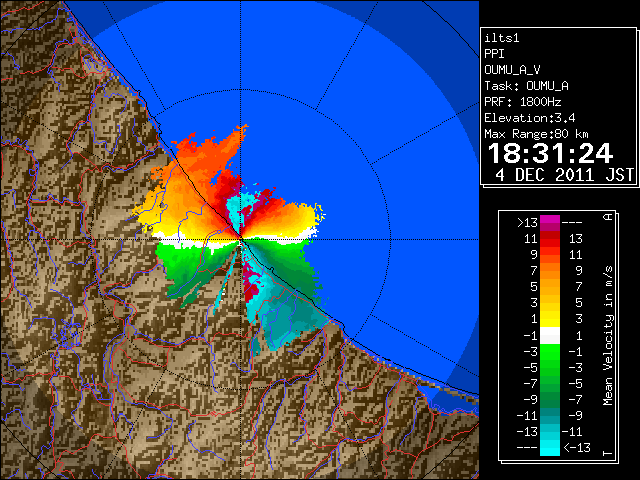Click the 'PPI' scan type text

tap(494, 54)
